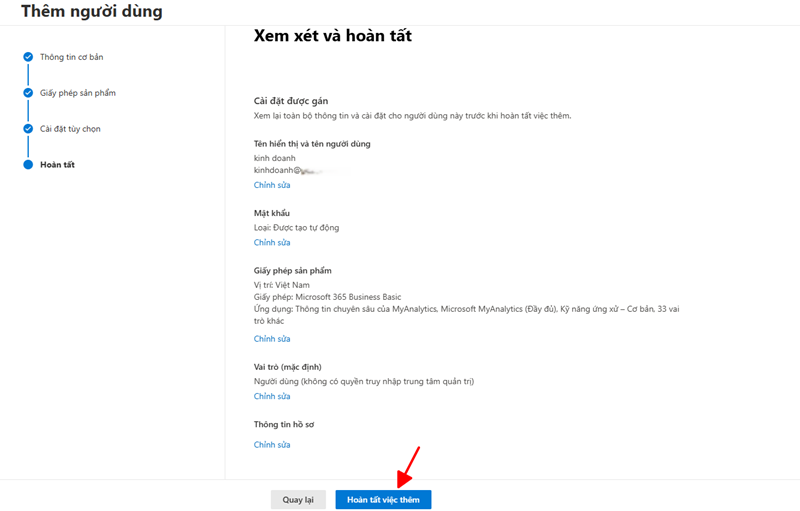Viewport: 800px width, 511px height.
Task: Click the filled circle icon beside Hoàn tất
Action: 28,165
